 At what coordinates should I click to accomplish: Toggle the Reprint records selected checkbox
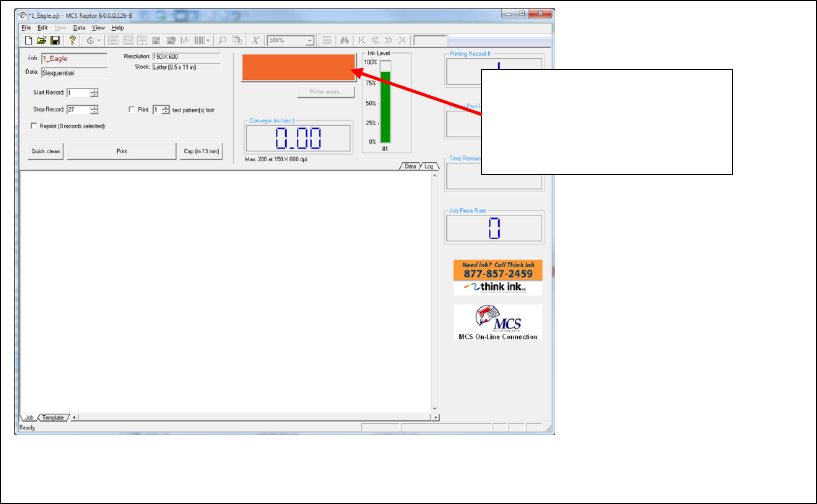(x=34, y=126)
